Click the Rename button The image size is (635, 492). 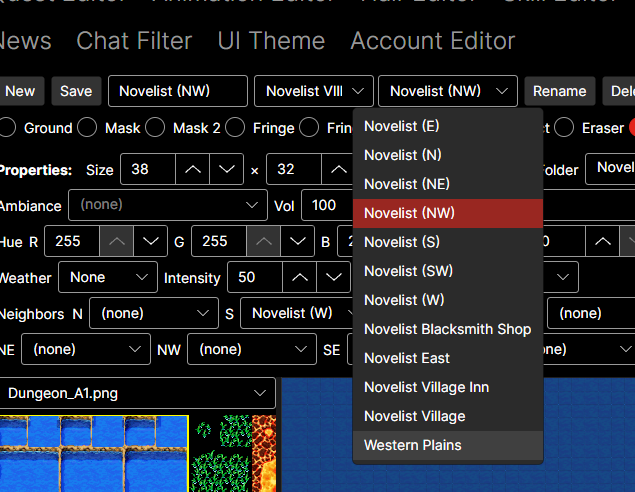click(560, 91)
